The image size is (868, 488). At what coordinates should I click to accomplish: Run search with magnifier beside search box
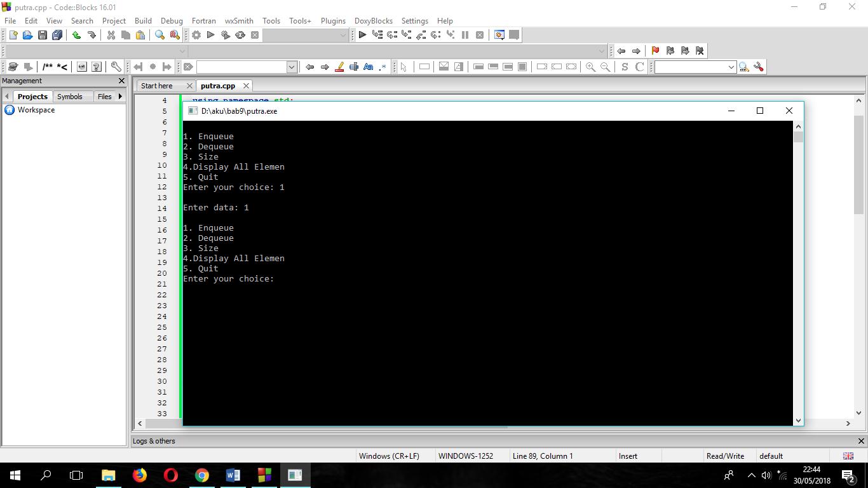click(x=743, y=67)
